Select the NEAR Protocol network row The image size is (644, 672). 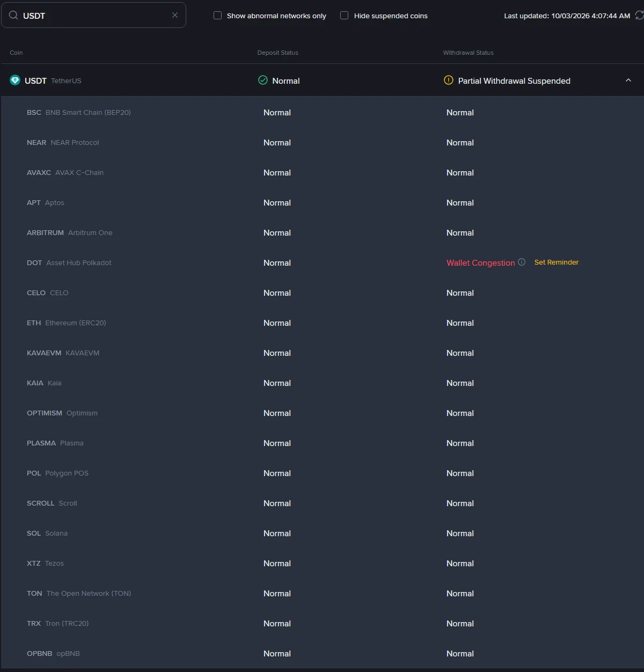point(322,143)
